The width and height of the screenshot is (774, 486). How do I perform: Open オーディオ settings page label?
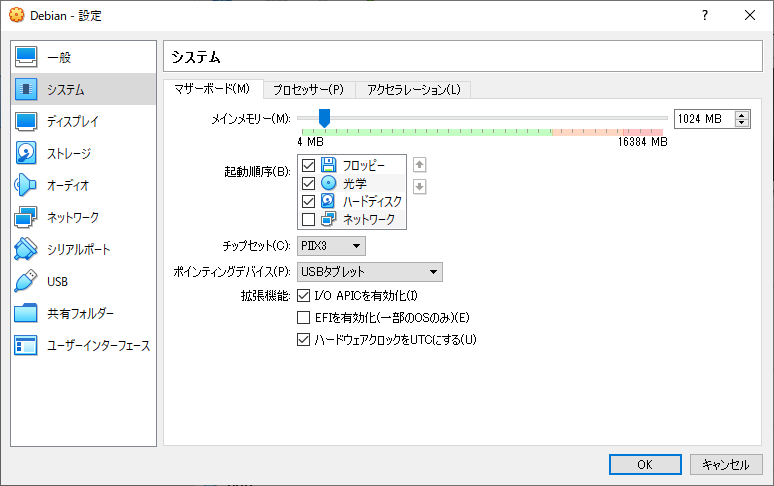pos(68,186)
